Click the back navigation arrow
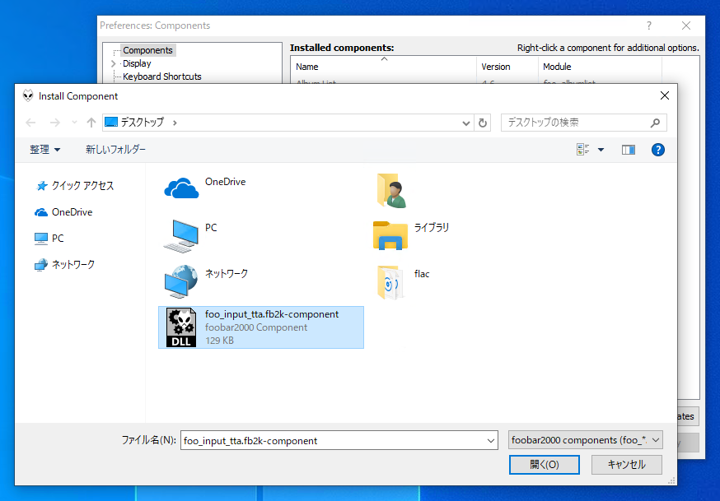The height and width of the screenshot is (501, 720). point(31,123)
